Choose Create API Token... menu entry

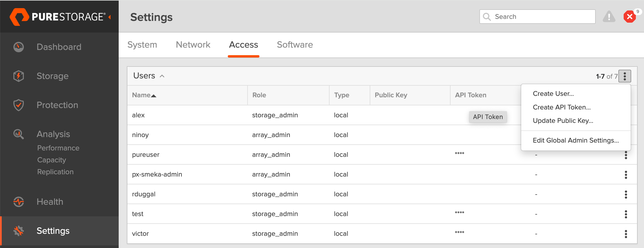pyautogui.click(x=562, y=107)
